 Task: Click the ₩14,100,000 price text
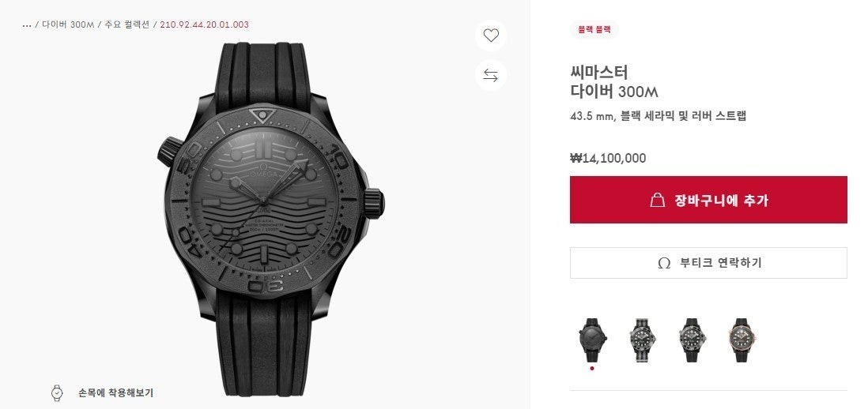click(x=608, y=159)
